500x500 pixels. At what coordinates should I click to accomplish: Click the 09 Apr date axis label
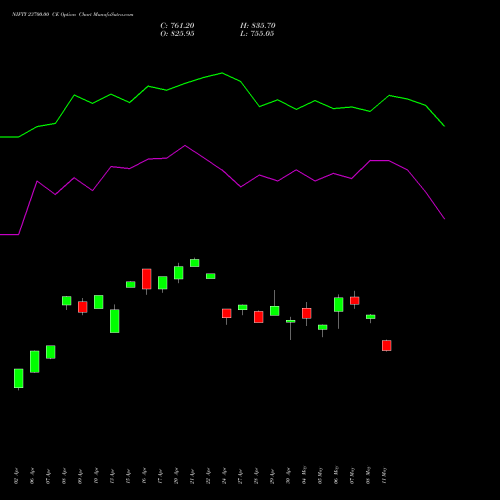80,476
